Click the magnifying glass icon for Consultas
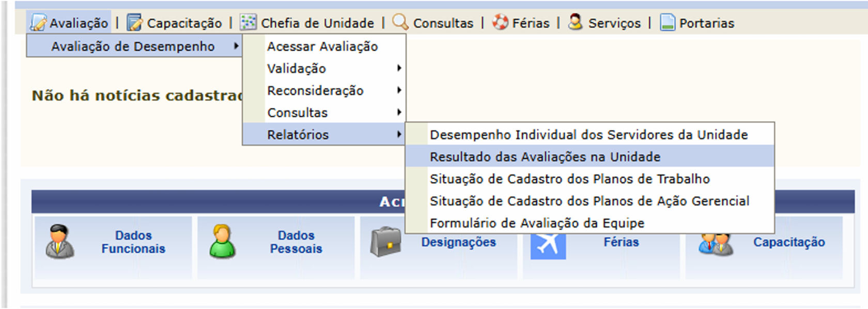Screen dimensions: 868x309 [400, 22]
